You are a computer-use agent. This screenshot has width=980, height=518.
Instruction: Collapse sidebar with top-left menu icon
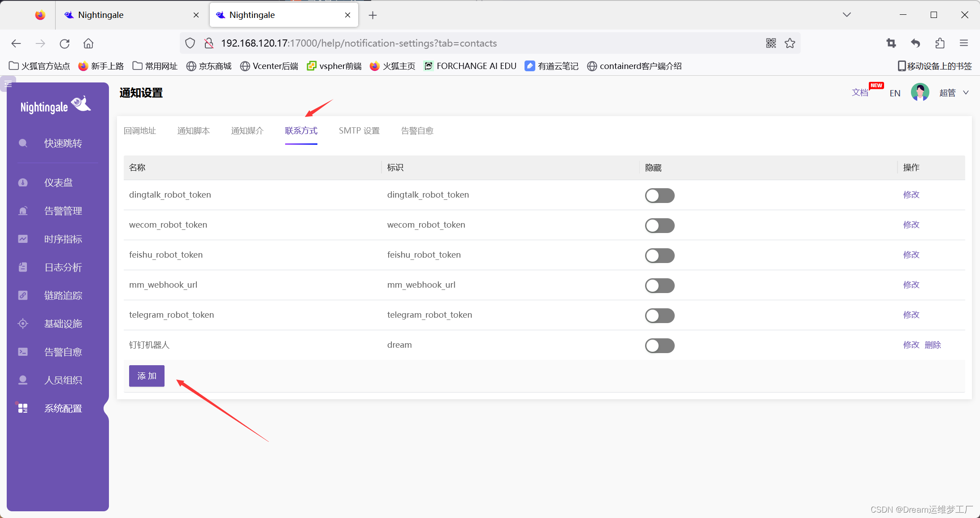(8, 84)
